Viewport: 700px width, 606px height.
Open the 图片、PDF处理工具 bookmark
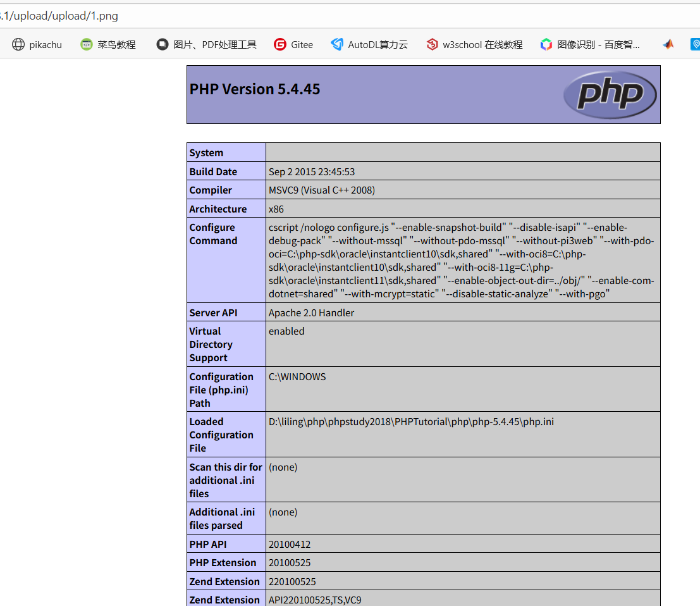tap(206, 45)
